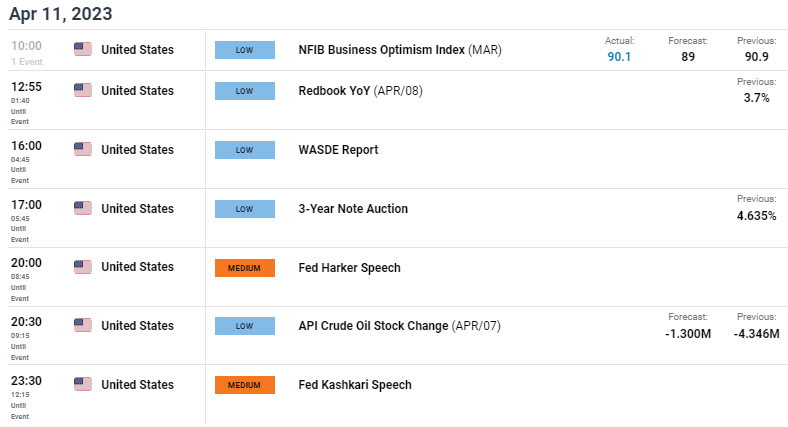Image resolution: width=788 pixels, height=427 pixels.
Task: Open the Redbook YoY event details
Action: point(360,91)
